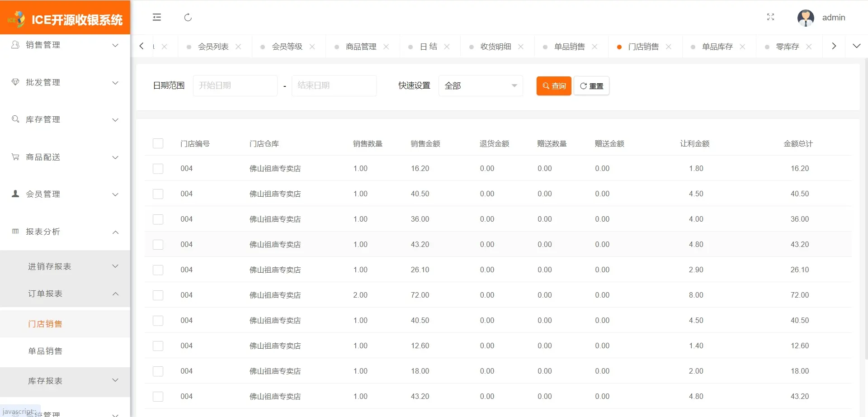
Task: Switch to the 日结 tab
Action: tap(428, 47)
